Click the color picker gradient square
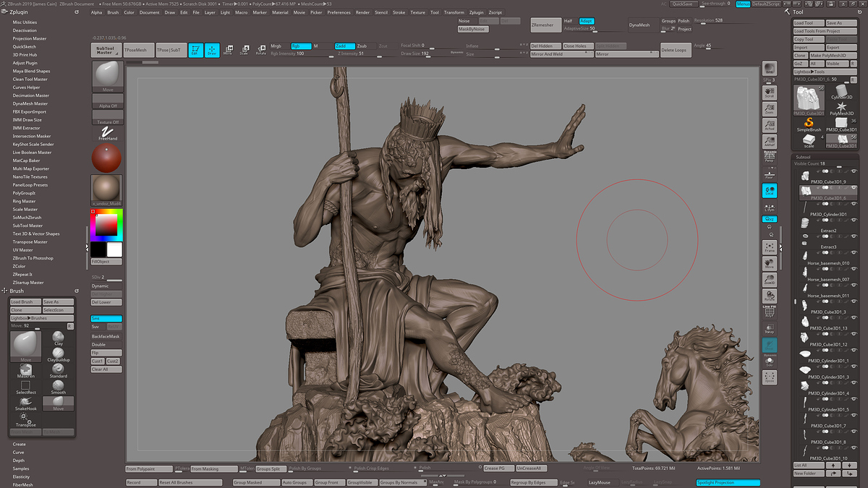This screenshot has height=488, width=868. point(106,225)
